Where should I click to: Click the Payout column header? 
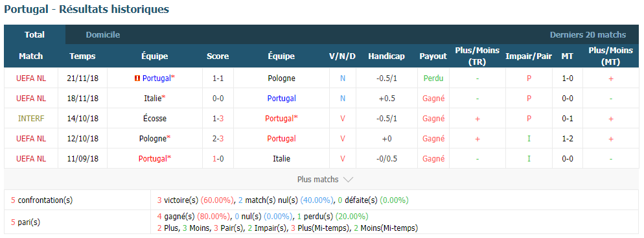click(x=433, y=56)
